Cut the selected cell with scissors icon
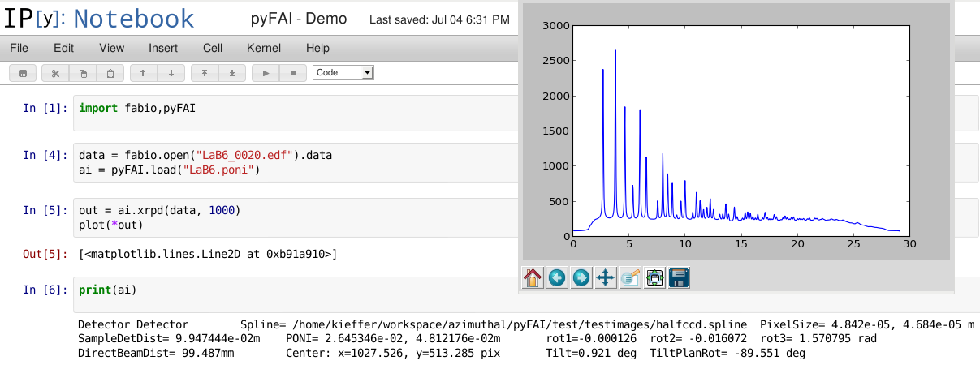The image size is (980, 365). pos(55,73)
